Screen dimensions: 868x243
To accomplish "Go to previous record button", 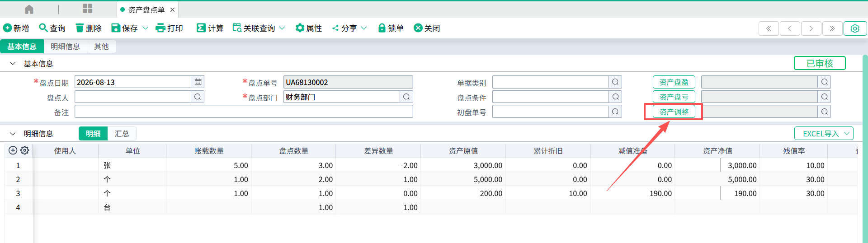I will (x=790, y=28).
